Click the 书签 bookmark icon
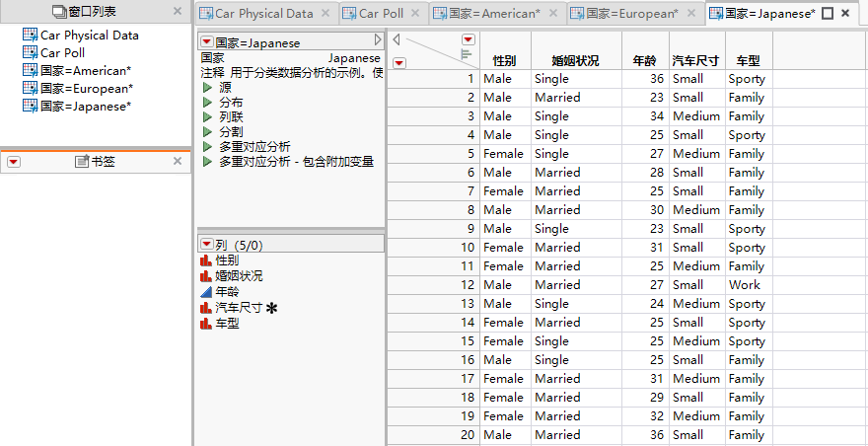 coord(82,161)
